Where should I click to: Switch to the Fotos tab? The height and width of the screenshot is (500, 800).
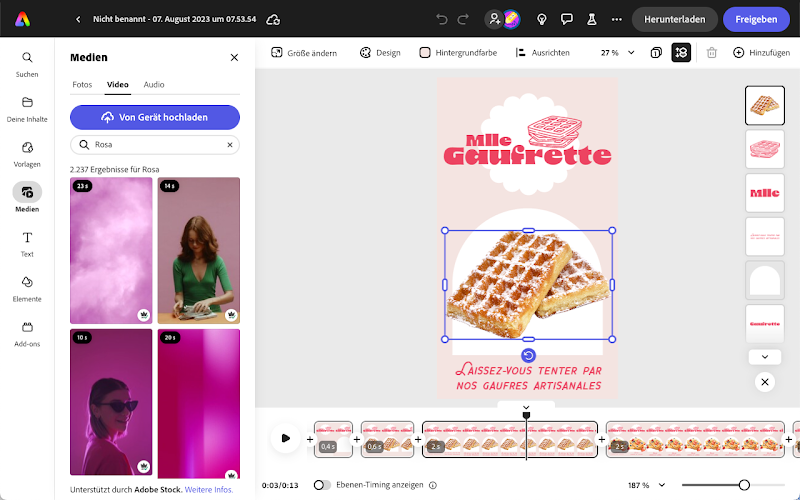tap(82, 85)
